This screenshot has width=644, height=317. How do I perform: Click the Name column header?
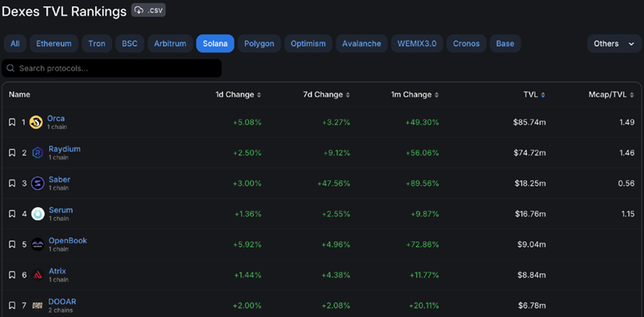[x=20, y=94]
